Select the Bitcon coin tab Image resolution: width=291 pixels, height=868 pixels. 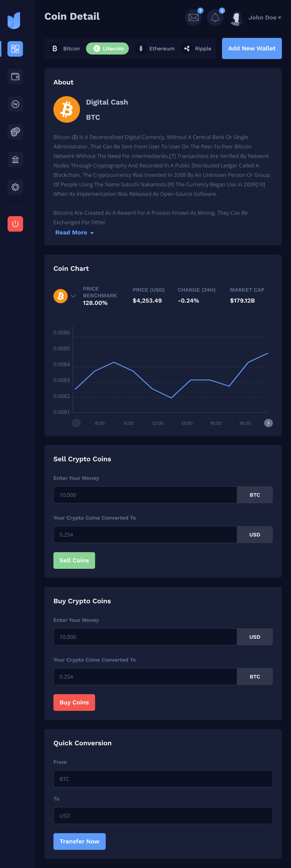point(66,48)
